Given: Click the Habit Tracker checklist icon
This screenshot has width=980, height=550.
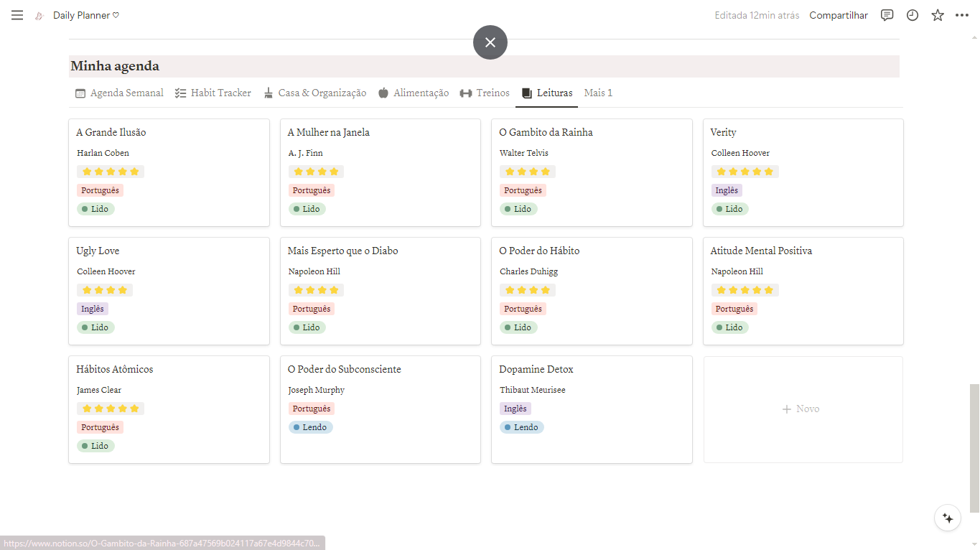Looking at the screenshot, I should click(x=181, y=93).
